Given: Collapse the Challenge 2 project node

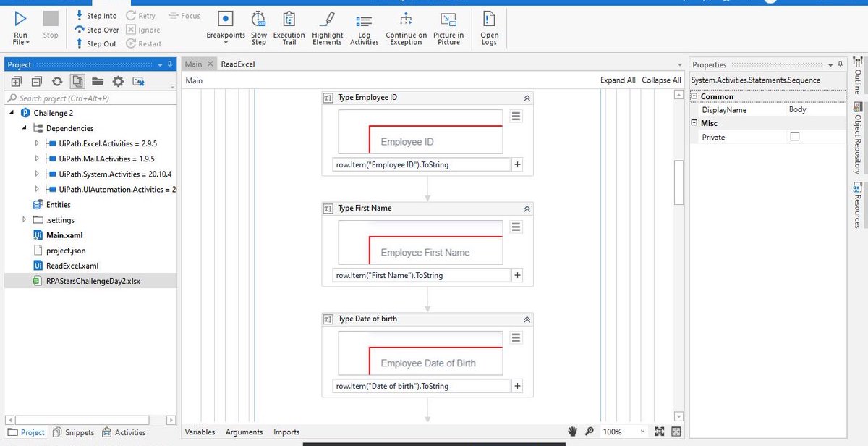Looking at the screenshot, I should pyautogui.click(x=12, y=113).
